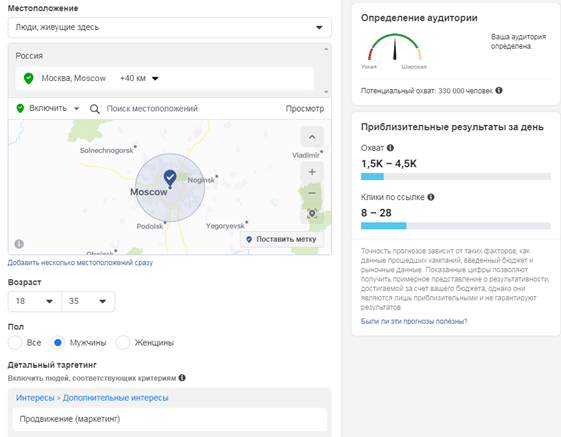
Task: Click the location list scroll-up arrow
Action: [326, 49]
